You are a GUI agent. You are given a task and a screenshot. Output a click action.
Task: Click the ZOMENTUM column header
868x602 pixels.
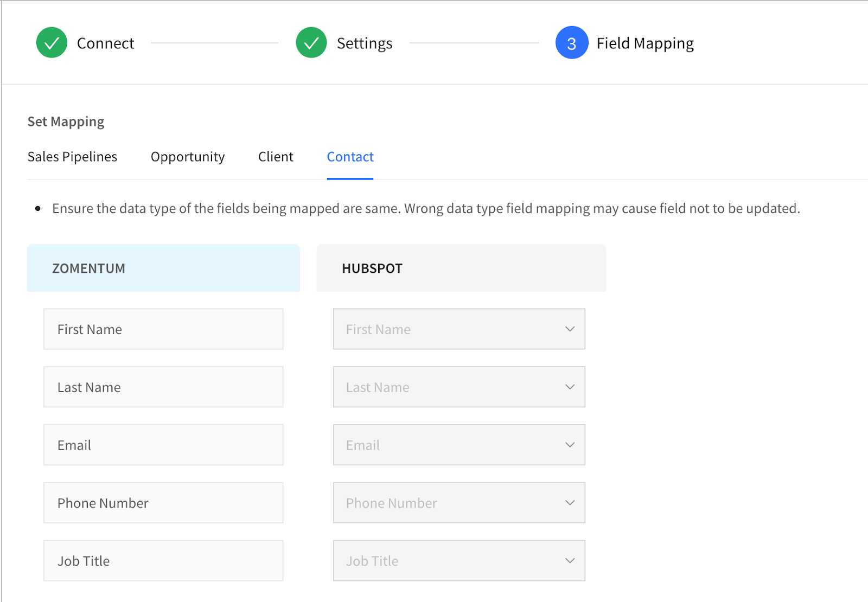163,268
